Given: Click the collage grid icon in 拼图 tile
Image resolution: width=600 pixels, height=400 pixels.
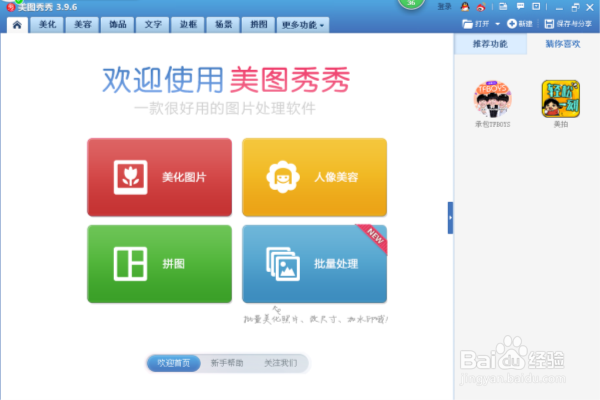Looking at the screenshot, I should point(130,264).
